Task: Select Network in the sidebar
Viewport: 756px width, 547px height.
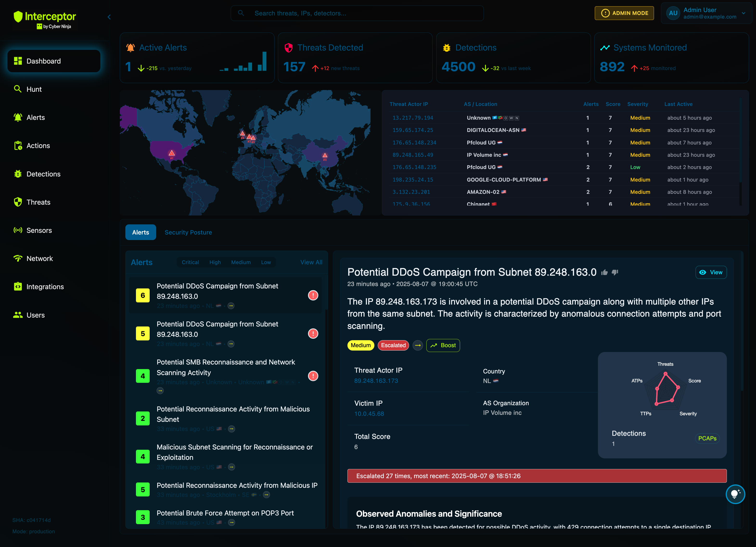Action: pos(40,258)
